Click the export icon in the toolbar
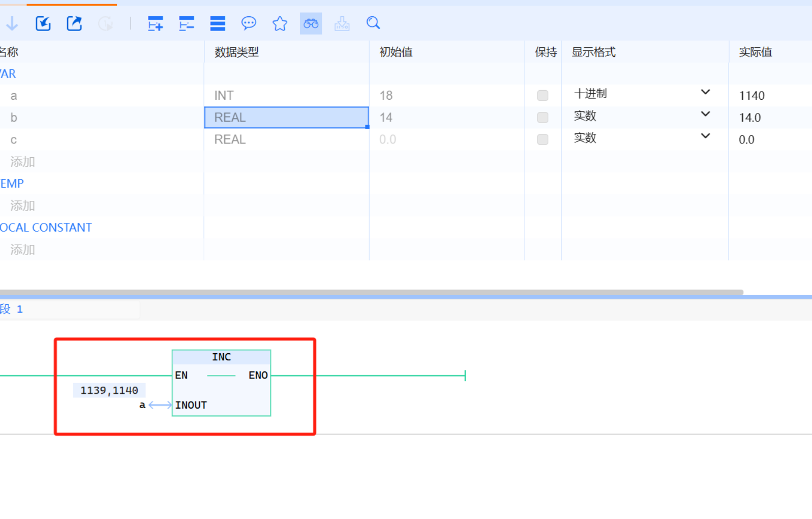This screenshot has width=812, height=519. pos(74,23)
